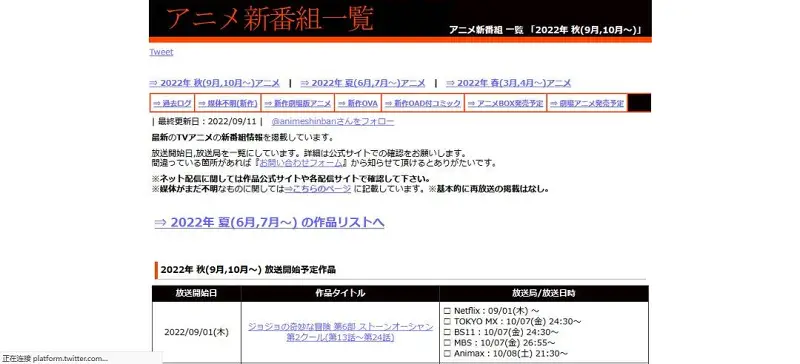This screenshot has height=364, width=800.
Task: Click the 2022/09/01(木) date cell
Action: click(196, 332)
